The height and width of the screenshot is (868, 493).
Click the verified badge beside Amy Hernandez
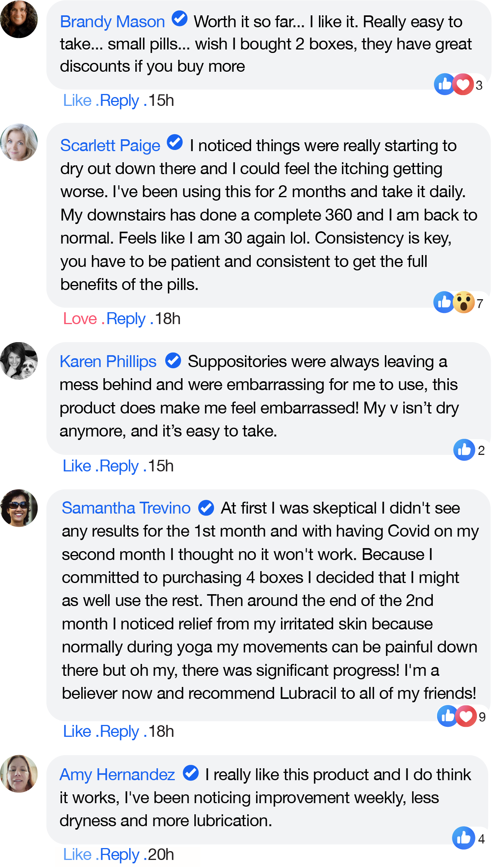pos(191,772)
